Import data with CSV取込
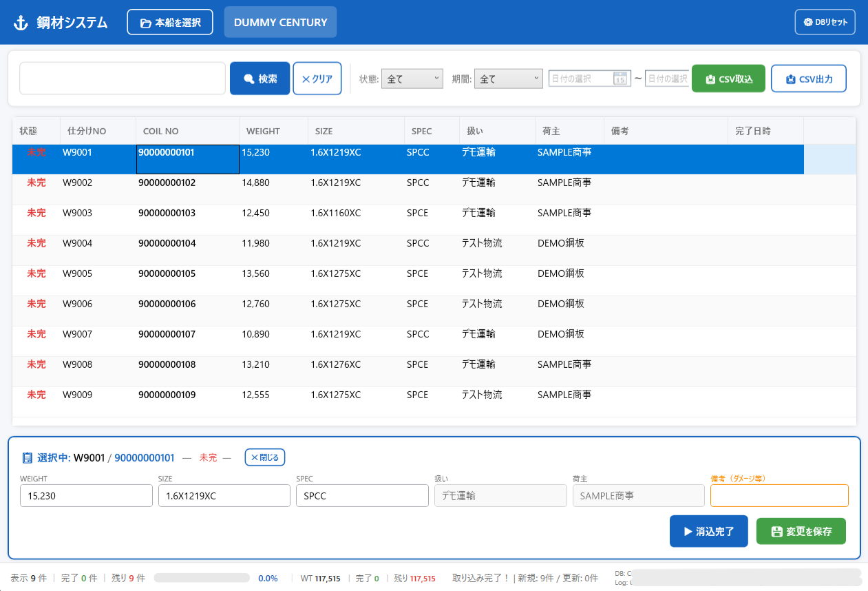This screenshot has height=591, width=868. tap(728, 79)
